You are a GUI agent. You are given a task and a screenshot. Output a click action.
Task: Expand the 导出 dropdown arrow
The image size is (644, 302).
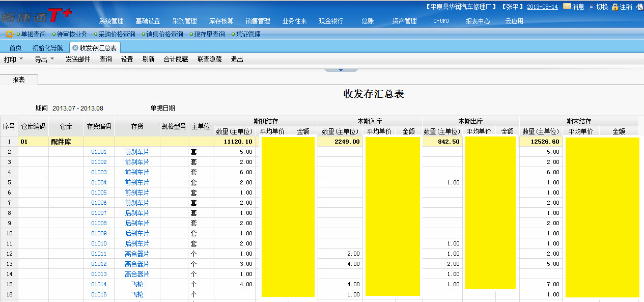52,59
